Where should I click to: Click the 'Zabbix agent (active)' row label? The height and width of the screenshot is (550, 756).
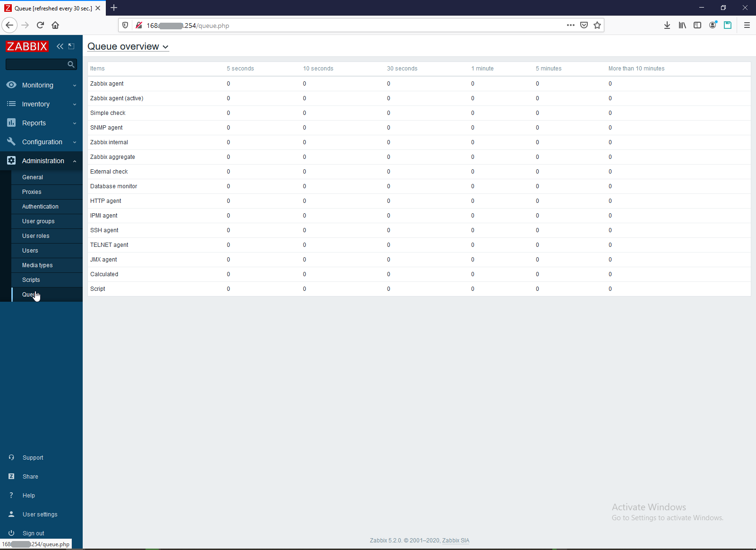pos(117,98)
